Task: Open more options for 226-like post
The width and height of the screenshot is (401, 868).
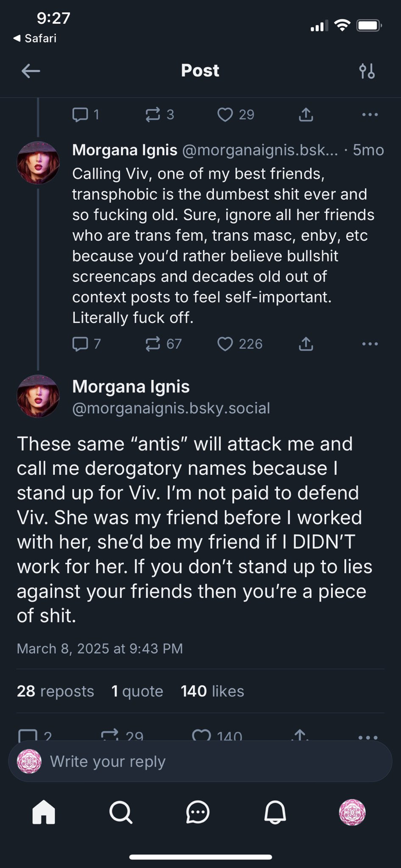Action: coord(370,344)
